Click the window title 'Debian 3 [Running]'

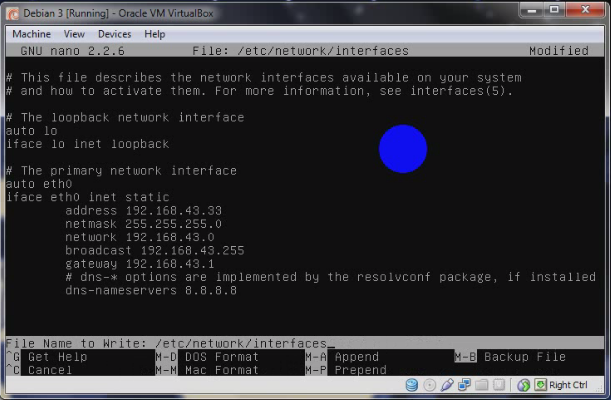(x=118, y=13)
